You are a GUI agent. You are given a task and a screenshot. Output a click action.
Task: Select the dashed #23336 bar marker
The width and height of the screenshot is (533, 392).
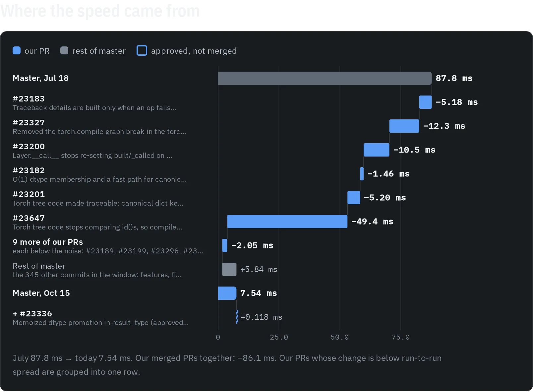click(x=237, y=317)
